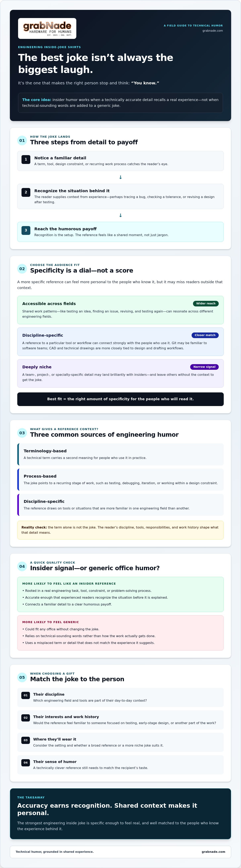Click the Narrow signal badge
This screenshot has width=241, height=868.
(204, 367)
